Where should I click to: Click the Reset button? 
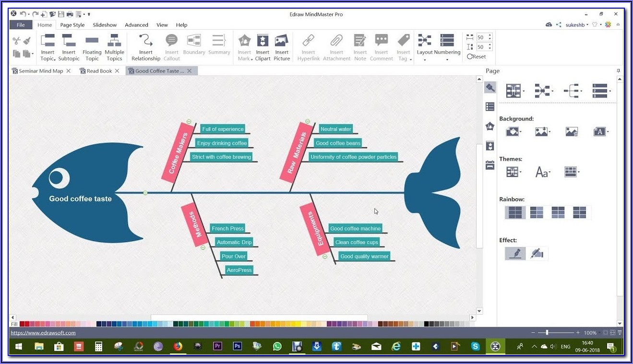[x=477, y=57]
